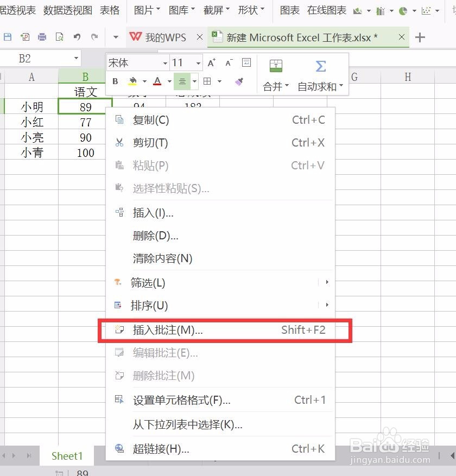Viewport: 456px width, 476px height.
Task: Toggle center alignment in mini toolbar
Action: [183, 81]
